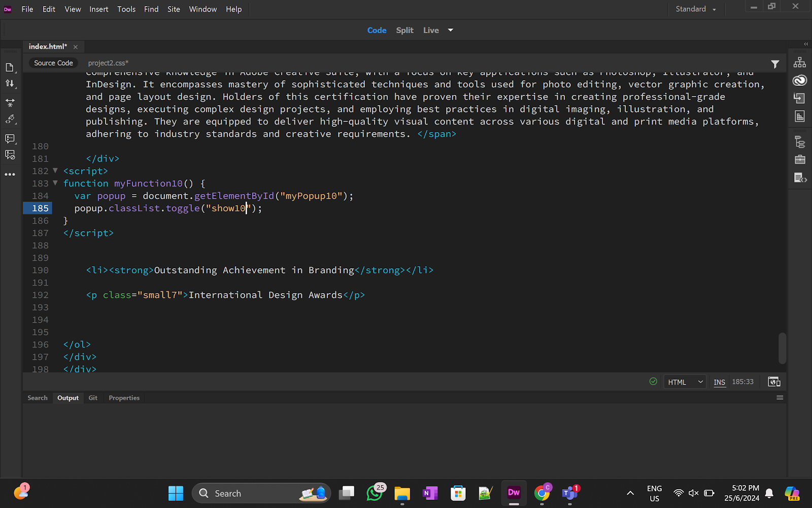The width and height of the screenshot is (812, 508).
Task: Open the Insert panel icon
Action: pos(800,99)
